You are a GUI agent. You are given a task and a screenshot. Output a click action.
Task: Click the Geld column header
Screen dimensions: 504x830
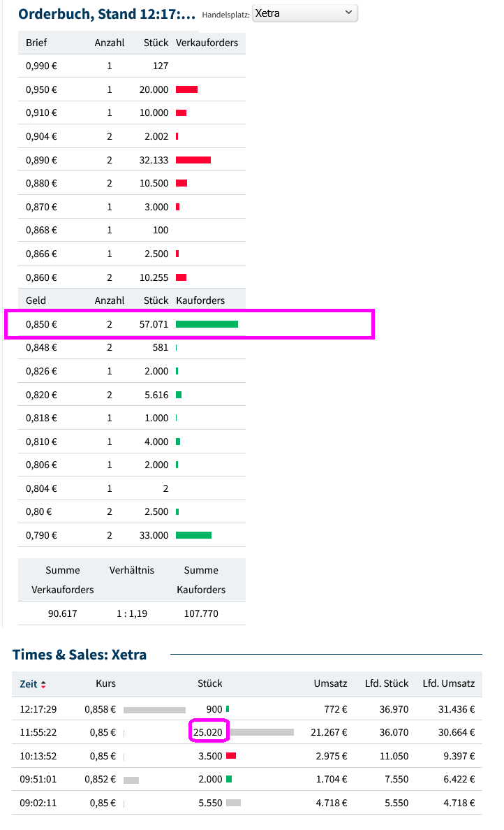click(x=36, y=300)
